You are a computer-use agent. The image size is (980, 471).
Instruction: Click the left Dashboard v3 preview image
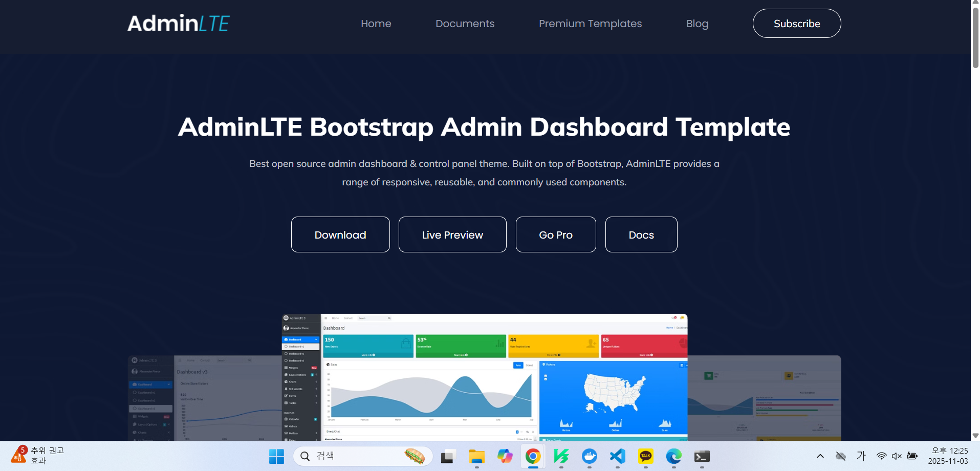coord(205,398)
